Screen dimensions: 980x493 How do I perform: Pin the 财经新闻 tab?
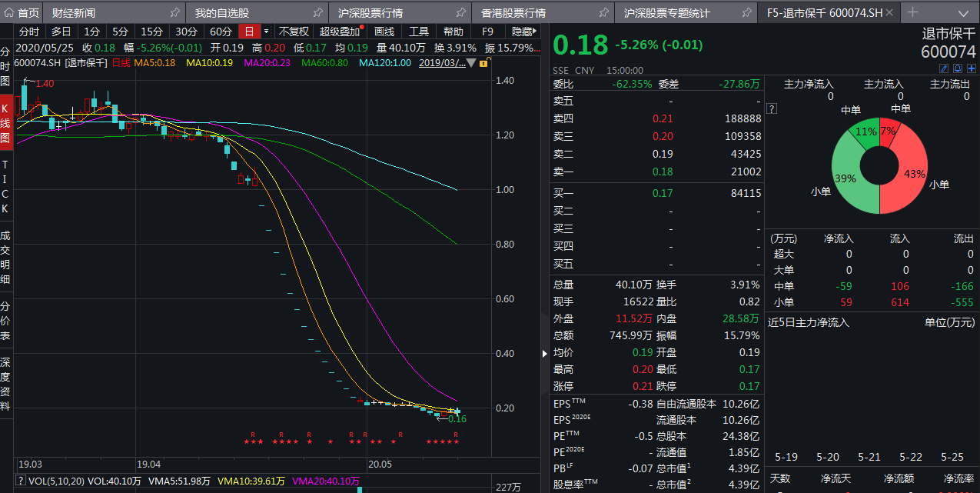(175, 13)
